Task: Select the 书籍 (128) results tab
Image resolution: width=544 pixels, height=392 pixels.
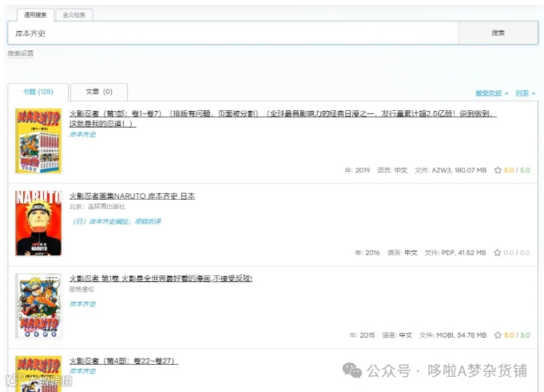Action: pyautogui.click(x=38, y=92)
